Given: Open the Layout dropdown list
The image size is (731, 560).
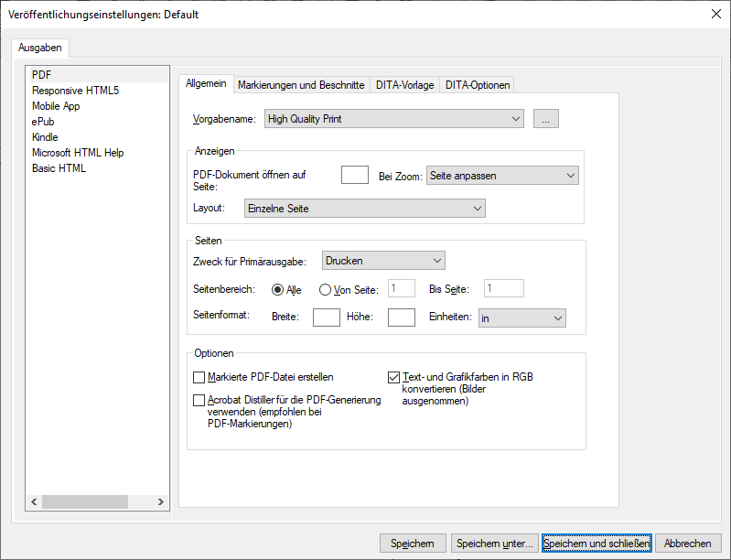Looking at the screenshot, I should [x=364, y=209].
